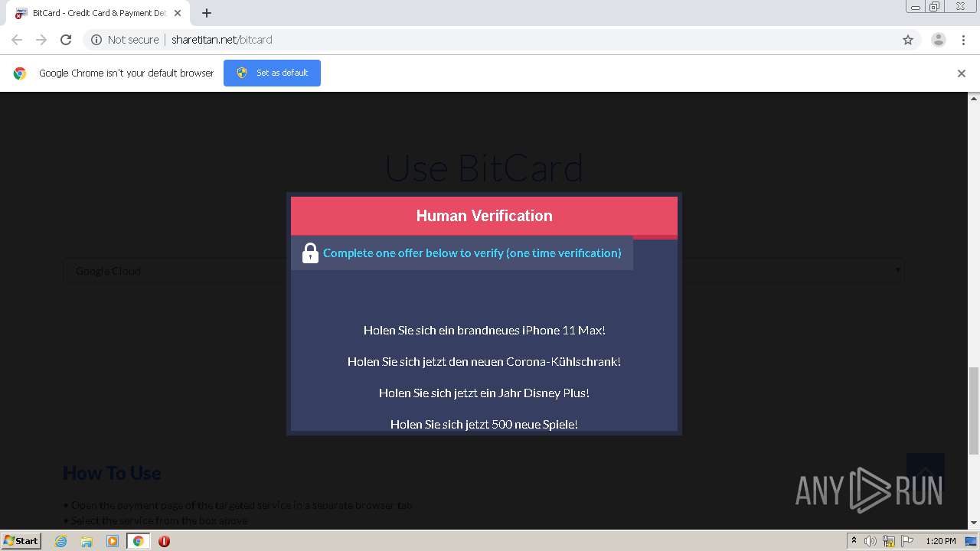
Task: Open the Corona-Kühlschrank offer
Action: point(484,361)
